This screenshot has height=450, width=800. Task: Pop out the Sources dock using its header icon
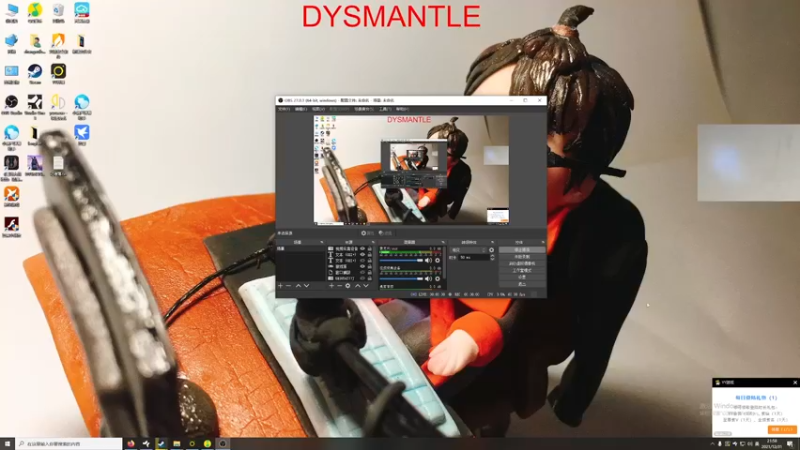coord(373,242)
